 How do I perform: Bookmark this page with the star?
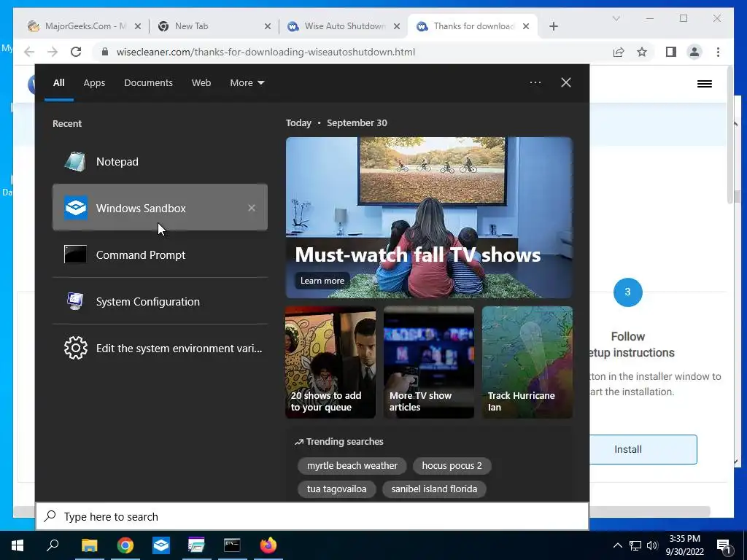[x=642, y=52]
